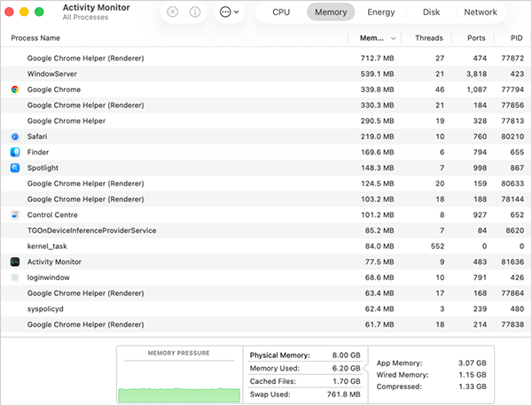Viewport: 532px width, 406px height.
Task: Switch to the CPU tab
Action: (x=281, y=12)
